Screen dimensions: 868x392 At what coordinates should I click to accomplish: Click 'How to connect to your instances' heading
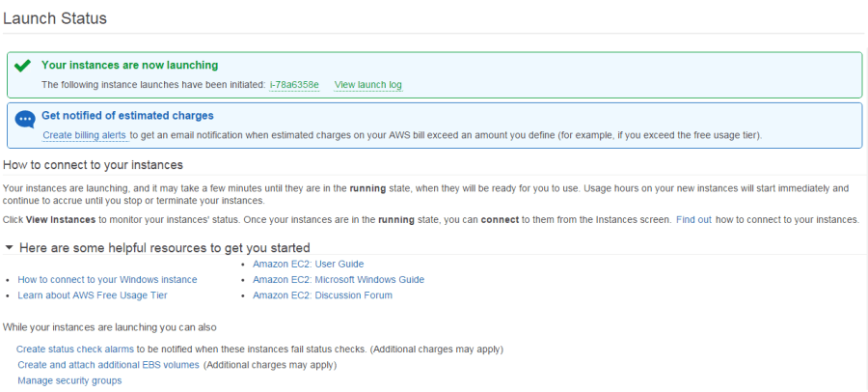[x=93, y=165]
